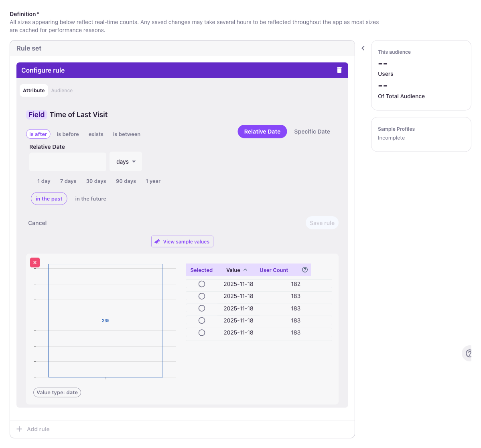Viewport: 481px width, 448px height.
Task: Select the radio for count 182 row
Action: tap(201, 284)
